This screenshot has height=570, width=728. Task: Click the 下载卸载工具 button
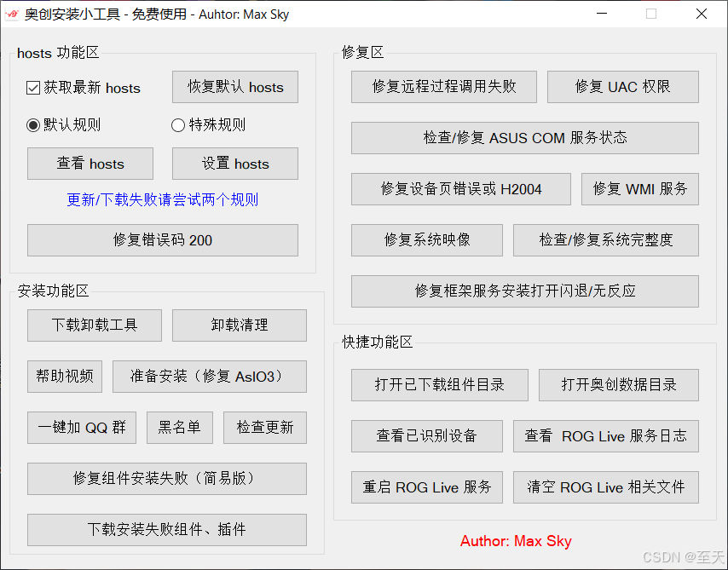[x=95, y=325]
